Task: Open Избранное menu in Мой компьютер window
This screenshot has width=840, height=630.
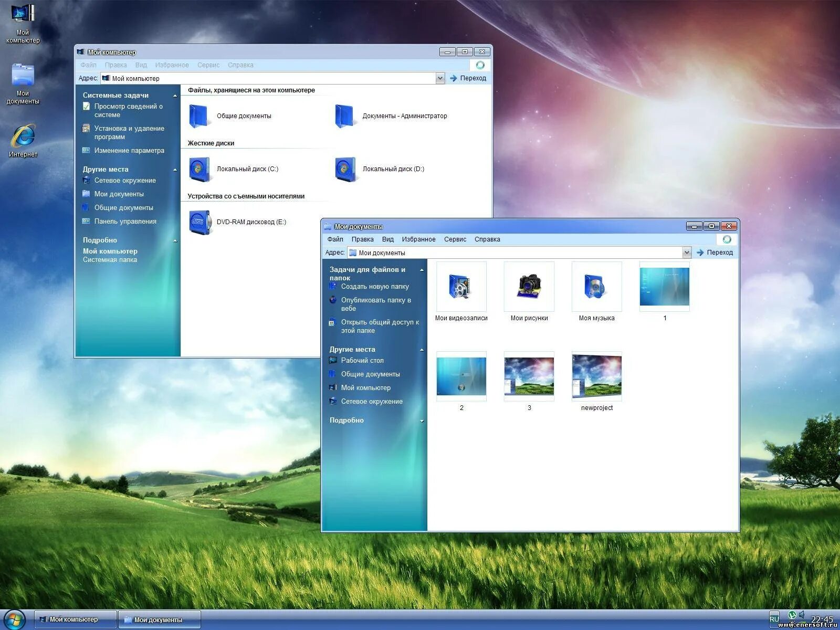Action: pyautogui.click(x=172, y=65)
